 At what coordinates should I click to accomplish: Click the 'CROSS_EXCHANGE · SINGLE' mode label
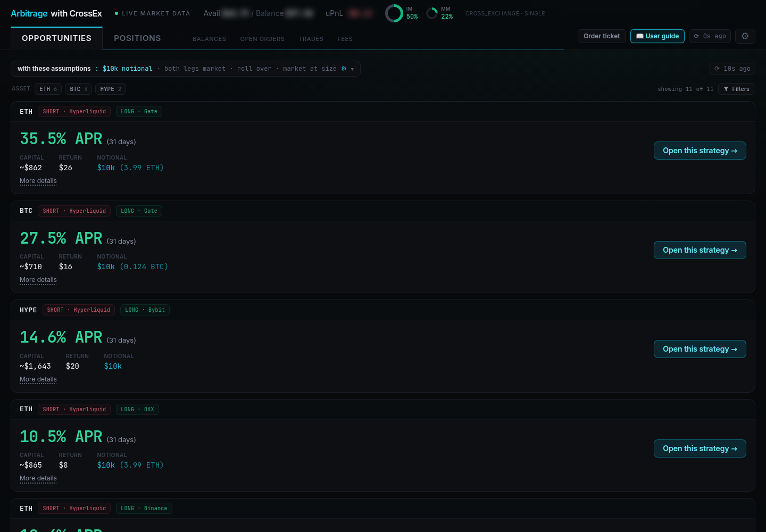coord(505,13)
